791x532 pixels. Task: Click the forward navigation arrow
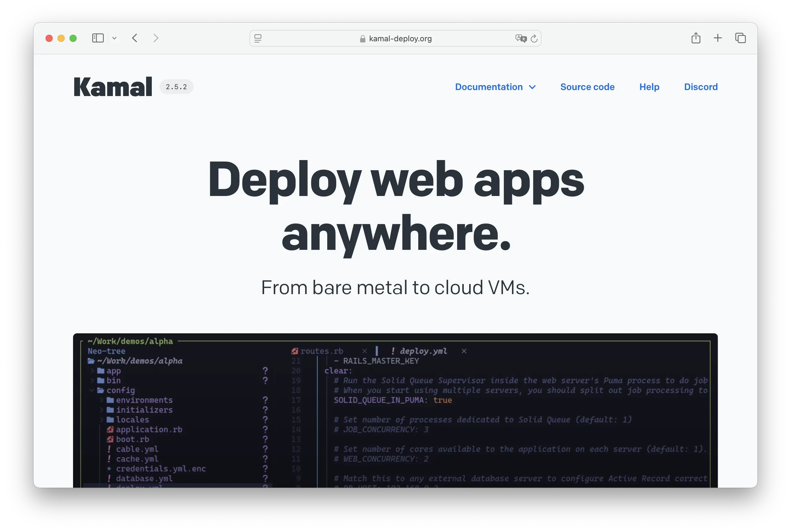coord(156,38)
